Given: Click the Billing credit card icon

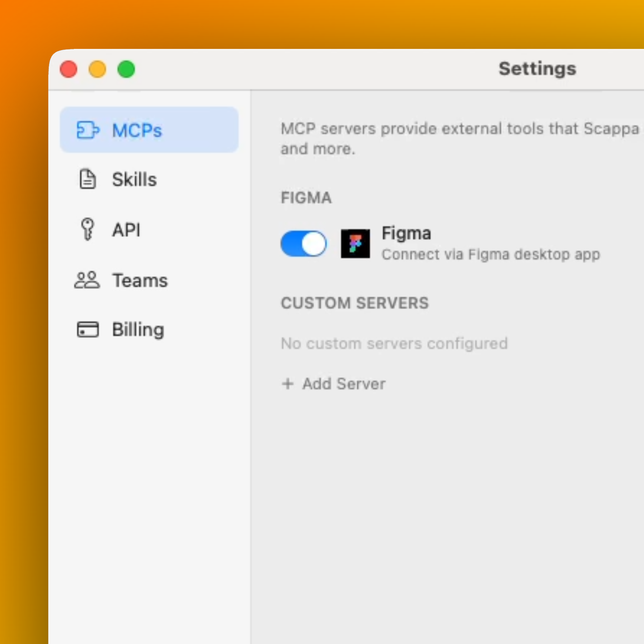Looking at the screenshot, I should tap(88, 329).
